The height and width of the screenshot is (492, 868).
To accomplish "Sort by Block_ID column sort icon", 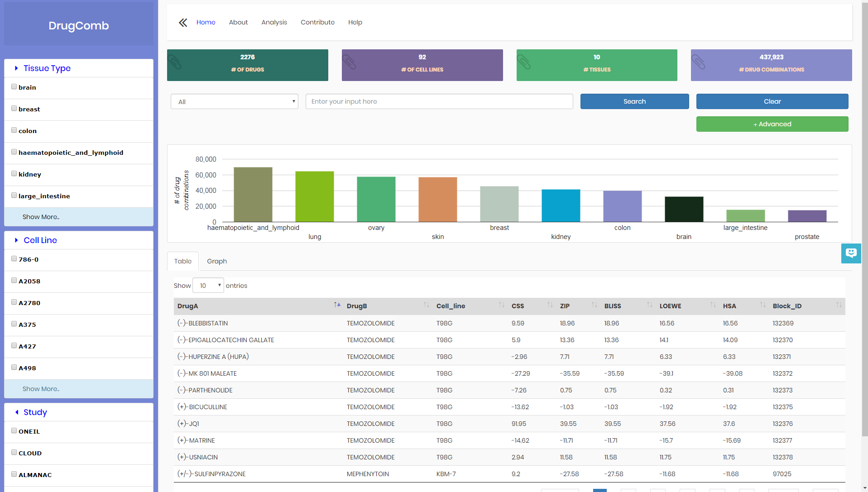I will pyautogui.click(x=839, y=305).
